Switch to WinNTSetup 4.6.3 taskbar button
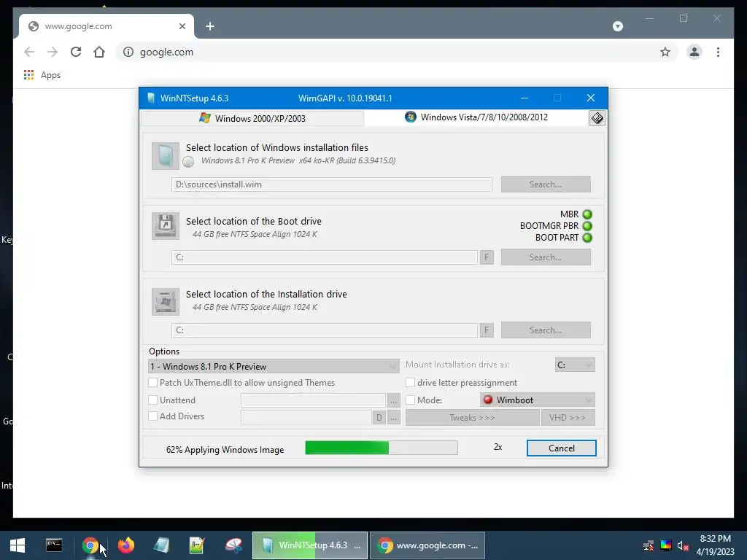747x560 pixels. [x=309, y=545]
